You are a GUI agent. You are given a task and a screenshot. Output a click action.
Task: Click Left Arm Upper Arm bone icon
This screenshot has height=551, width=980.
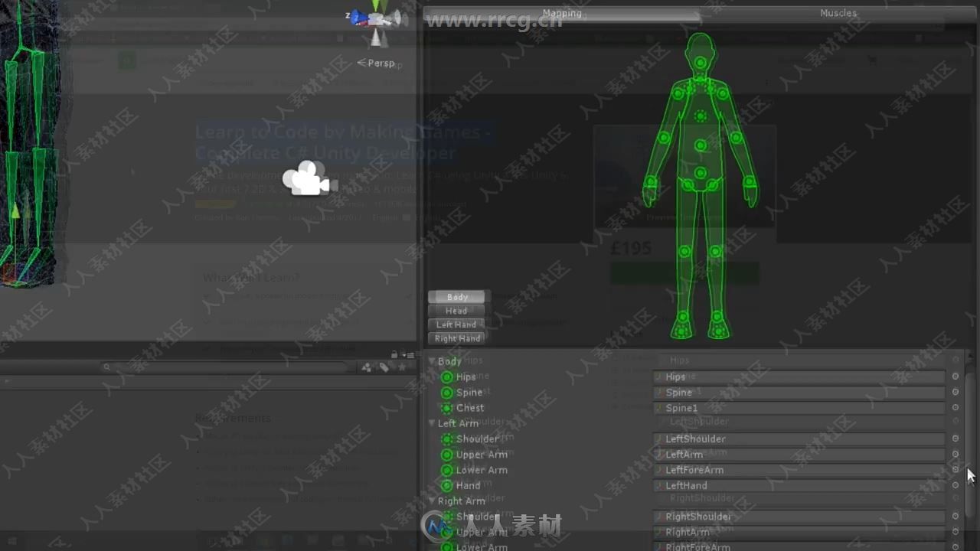click(447, 455)
